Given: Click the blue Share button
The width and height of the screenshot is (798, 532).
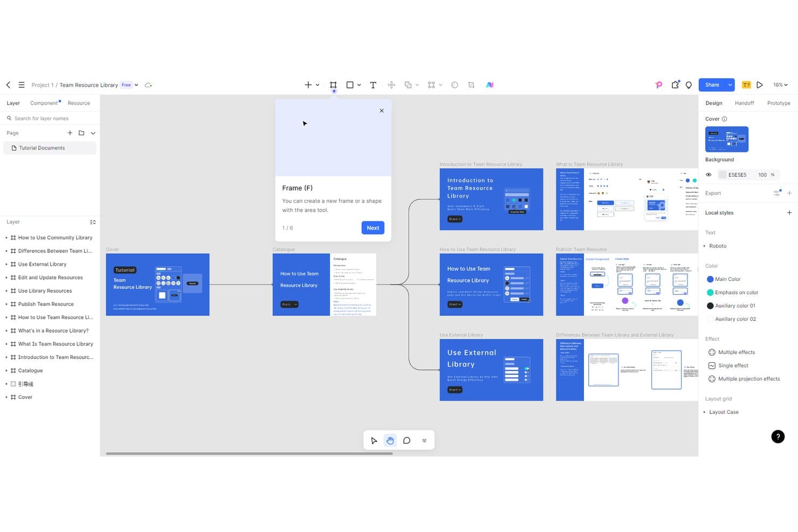Looking at the screenshot, I should click(x=712, y=85).
